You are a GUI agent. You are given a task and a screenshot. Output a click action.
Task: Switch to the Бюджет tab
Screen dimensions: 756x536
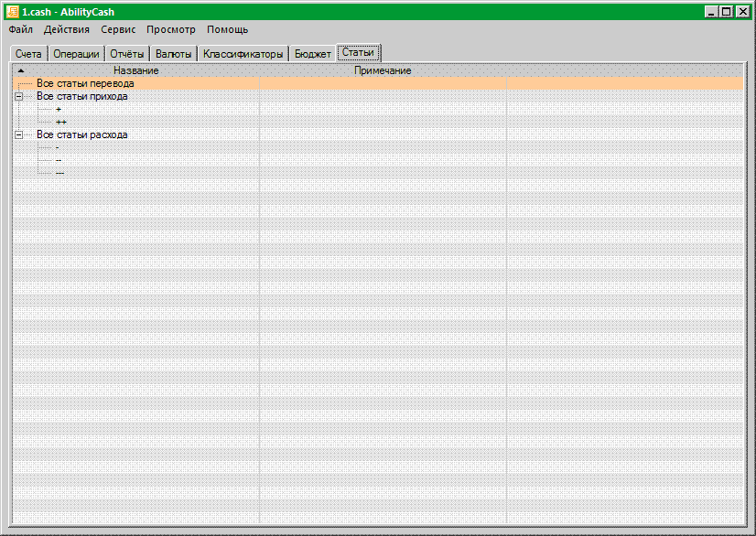click(x=313, y=54)
